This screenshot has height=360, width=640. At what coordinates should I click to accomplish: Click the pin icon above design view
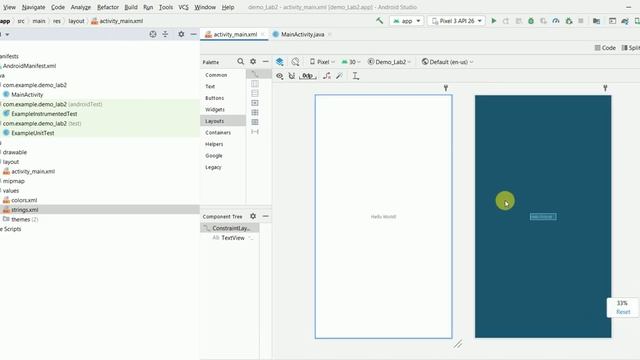[446, 88]
